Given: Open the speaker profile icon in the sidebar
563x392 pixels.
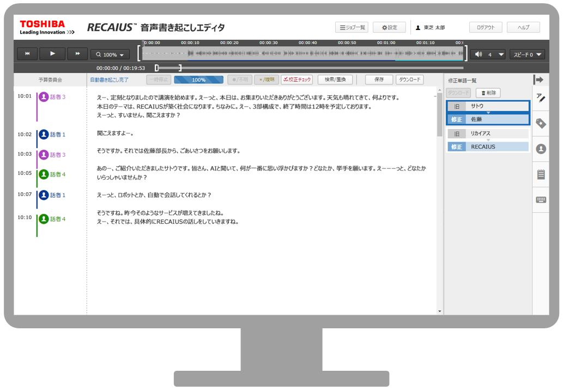Looking at the screenshot, I should (541, 149).
